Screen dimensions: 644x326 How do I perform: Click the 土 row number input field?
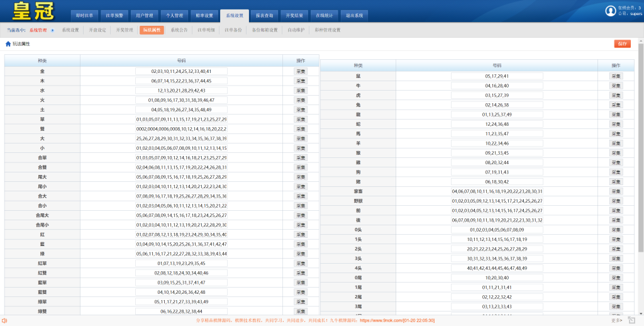tap(181, 110)
